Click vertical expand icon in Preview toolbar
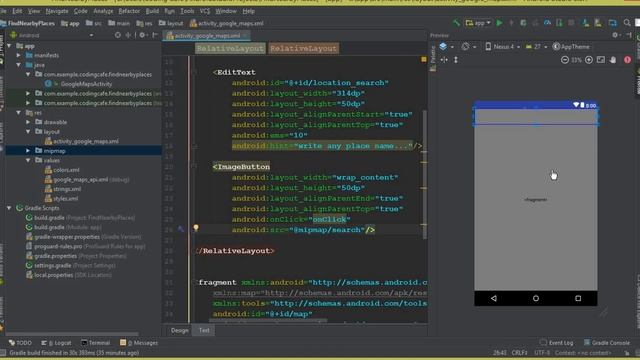This screenshot has height=360, width=640. [x=456, y=60]
